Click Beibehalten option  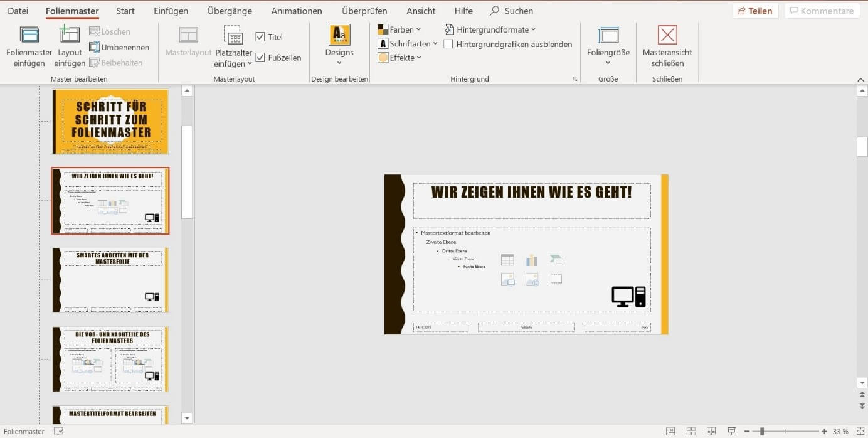click(x=116, y=63)
